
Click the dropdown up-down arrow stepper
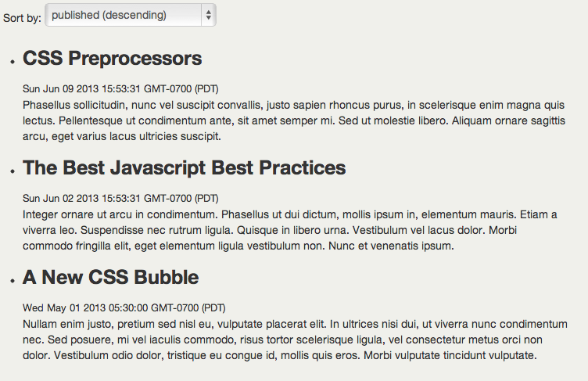point(209,15)
